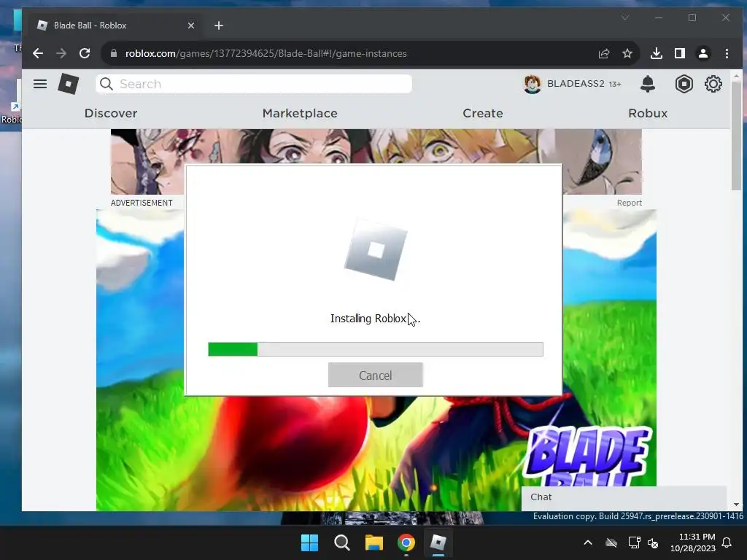Click the installation progress bar
The image size is (747, 560).
(x=376, y=349)
